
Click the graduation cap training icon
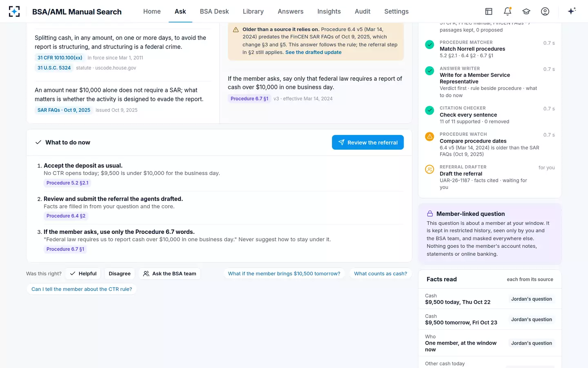(526, 11)
